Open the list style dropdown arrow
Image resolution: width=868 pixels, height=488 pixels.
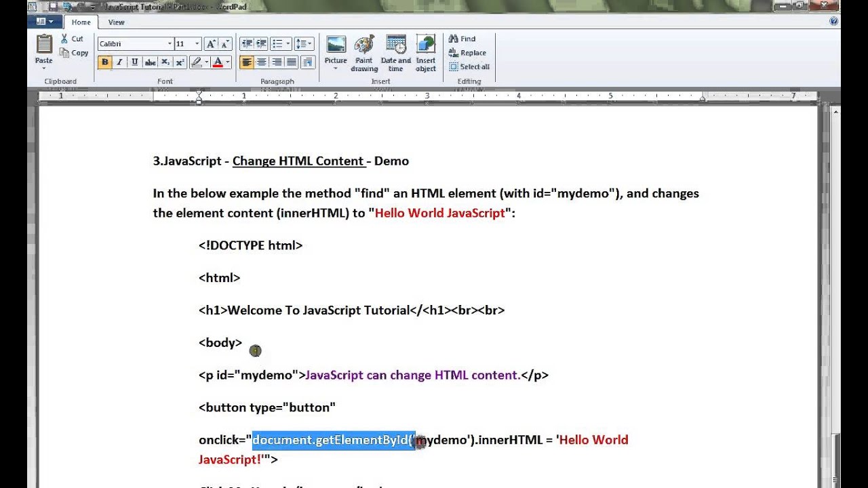[x=288, y=43]
